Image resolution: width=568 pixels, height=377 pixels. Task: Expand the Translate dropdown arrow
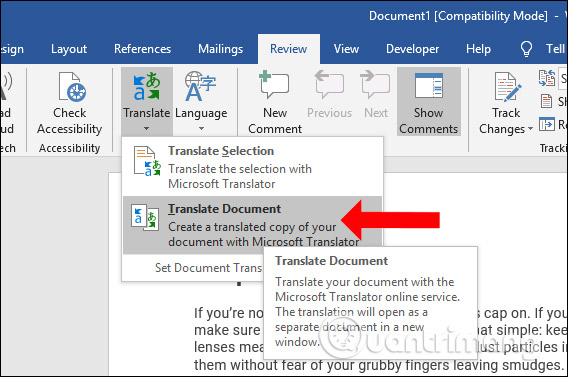point(146,129)
